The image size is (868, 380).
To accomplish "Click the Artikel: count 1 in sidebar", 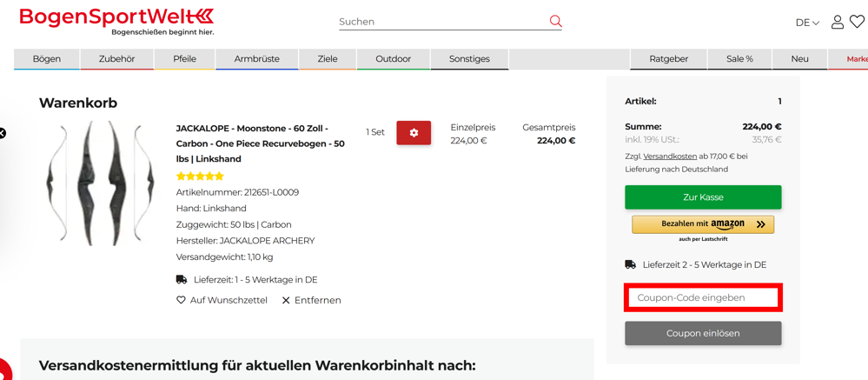I will coord(779,102).
